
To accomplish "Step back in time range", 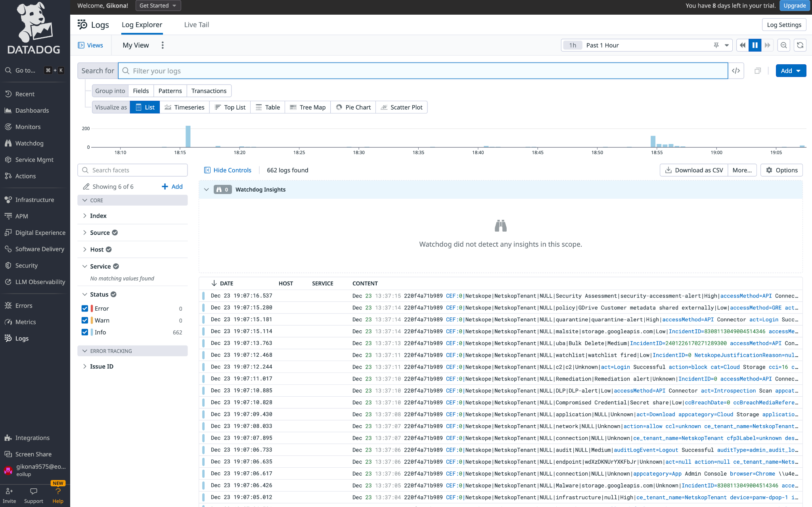I will click(743, 45).
